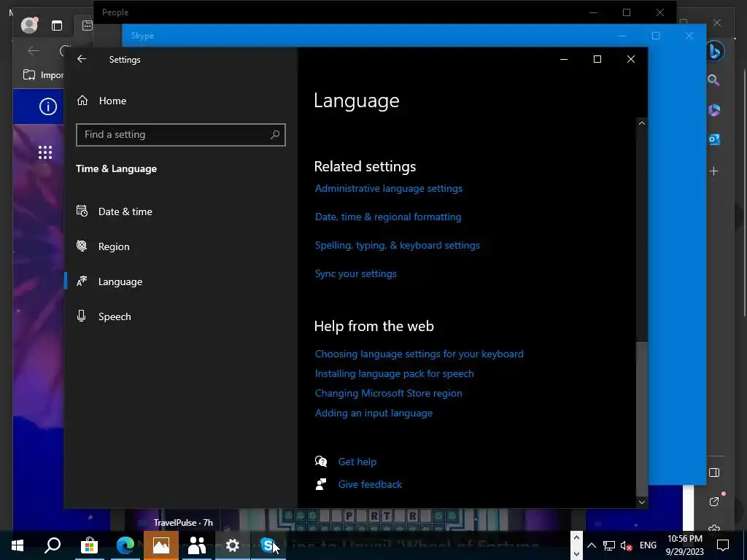
Task: Click the plus icon in Edge sidebar
Action: tap(713, 171)
